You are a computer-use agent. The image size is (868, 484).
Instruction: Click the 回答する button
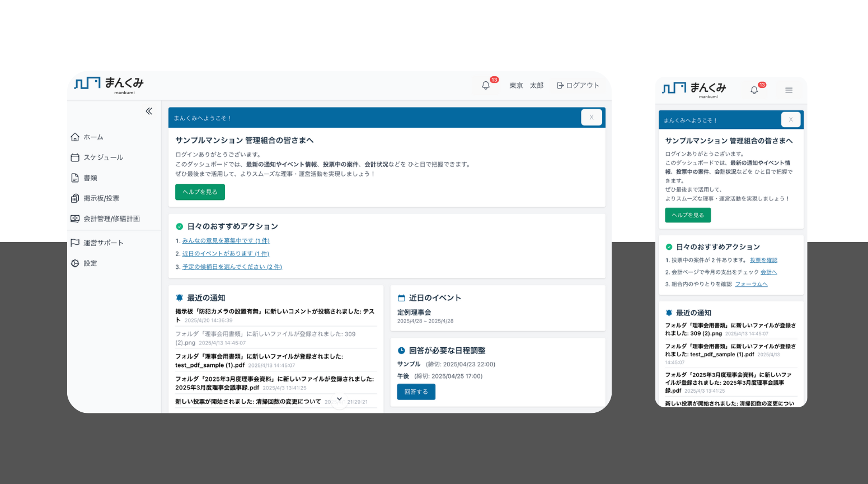(416, 392)
